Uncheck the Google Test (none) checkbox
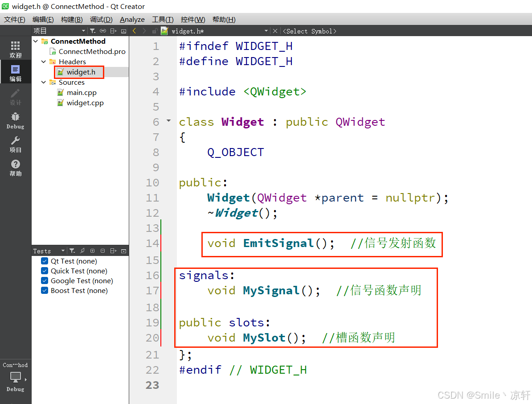 click(x=45, y=280)
